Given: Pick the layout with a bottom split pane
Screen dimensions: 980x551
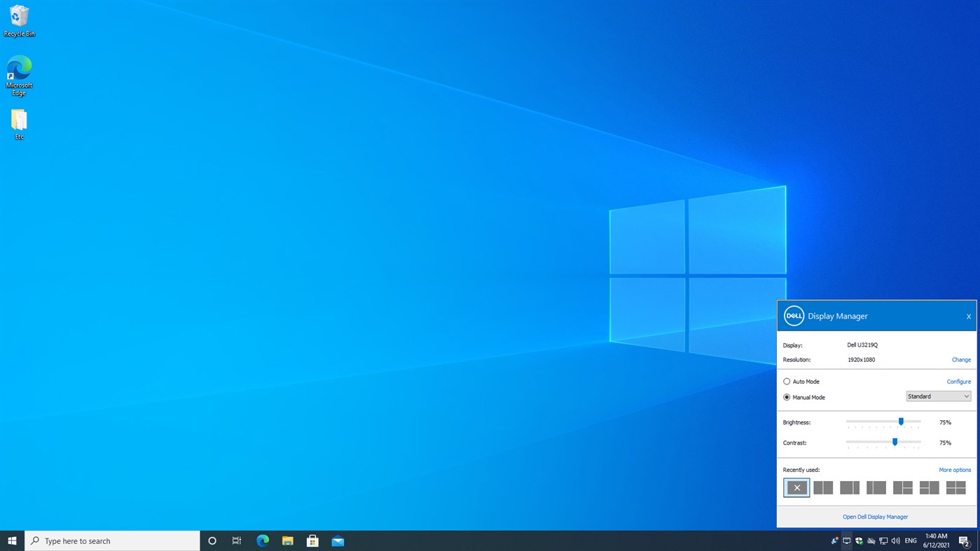Looking at the screenshot, I should [902, 487].
